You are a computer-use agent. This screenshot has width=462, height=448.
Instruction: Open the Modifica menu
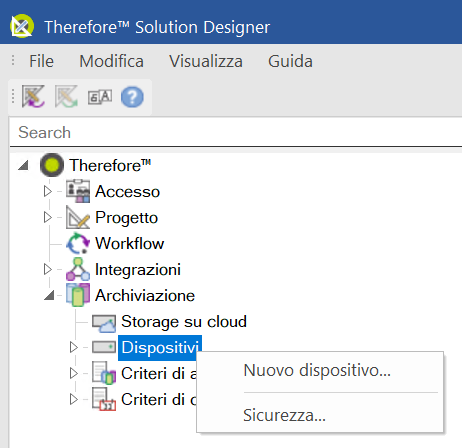pyautogui.click(x=111, y=61)
